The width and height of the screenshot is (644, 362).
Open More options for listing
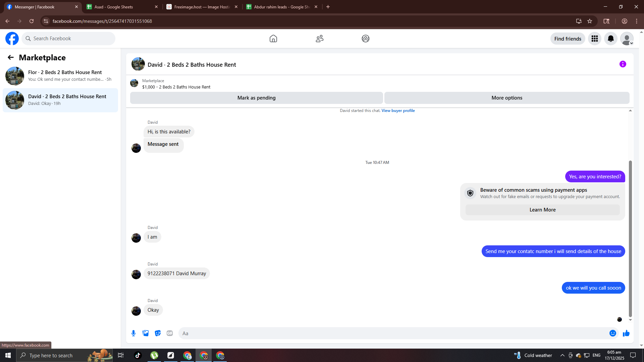506,98
